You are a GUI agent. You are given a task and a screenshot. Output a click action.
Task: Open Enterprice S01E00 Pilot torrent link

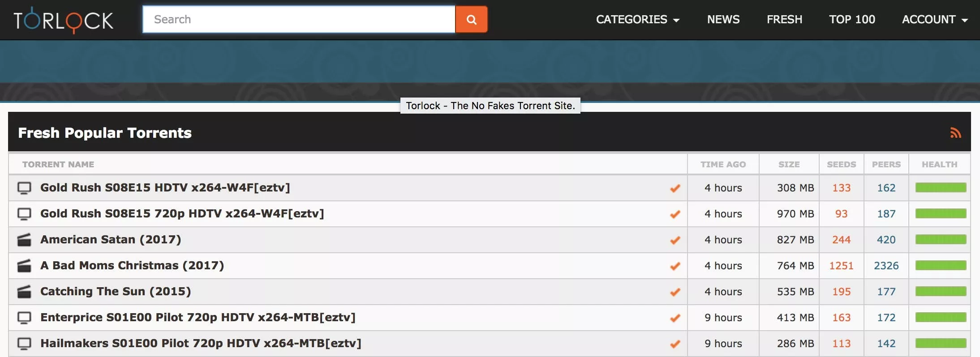tap(198, 318)
